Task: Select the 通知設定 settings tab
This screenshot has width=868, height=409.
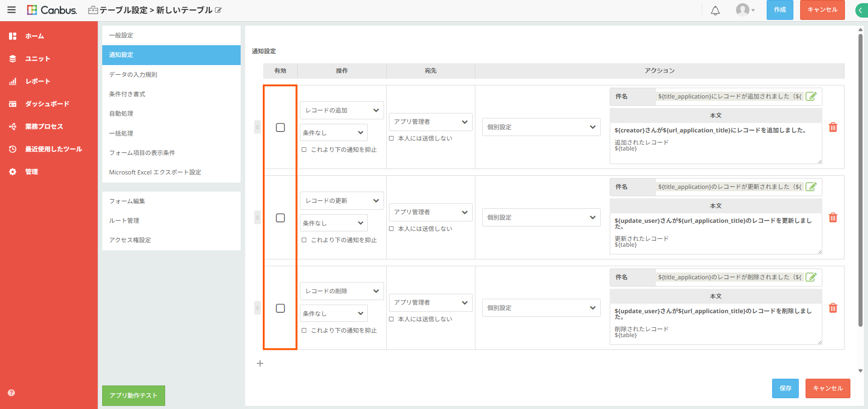Action: (171, 55)
